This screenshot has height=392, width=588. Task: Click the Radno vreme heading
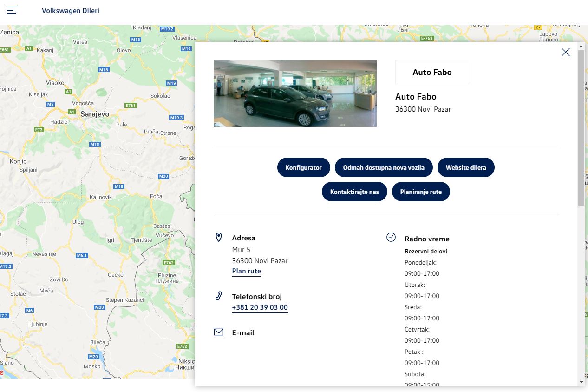point(427,239)
